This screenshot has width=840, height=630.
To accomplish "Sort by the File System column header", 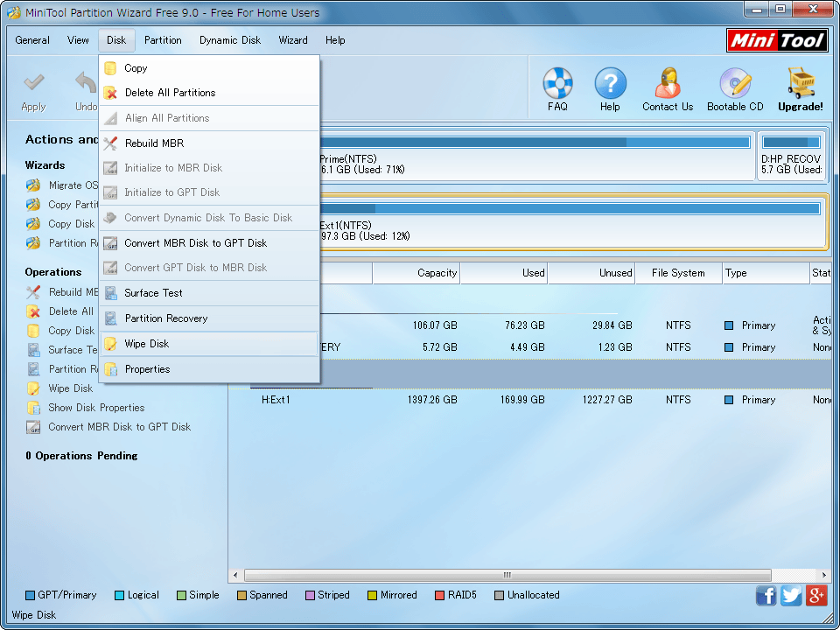I will (x=678, y=273).
